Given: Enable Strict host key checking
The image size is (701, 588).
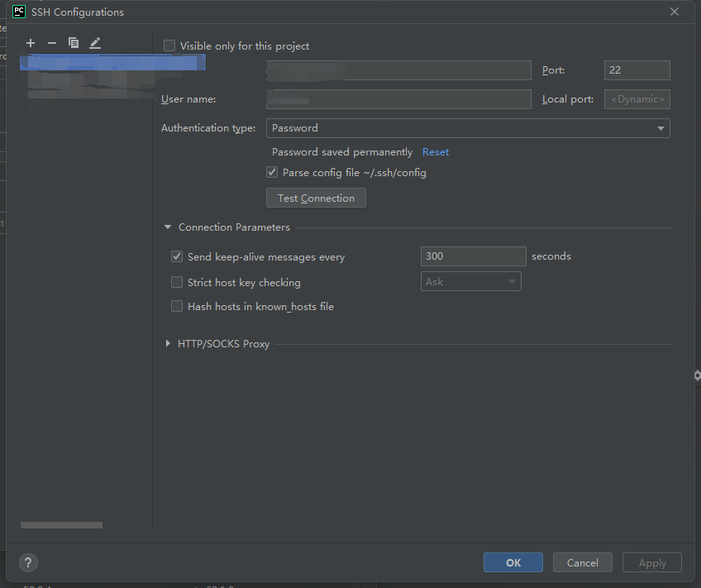Looking at the screenshot, I should click(177, 282).
